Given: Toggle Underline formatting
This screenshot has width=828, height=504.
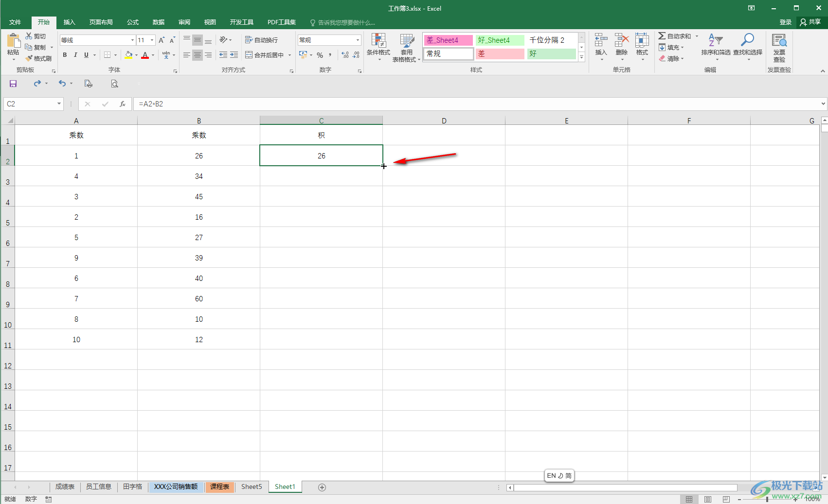Looking at the screenshot, I should (86, 55).
